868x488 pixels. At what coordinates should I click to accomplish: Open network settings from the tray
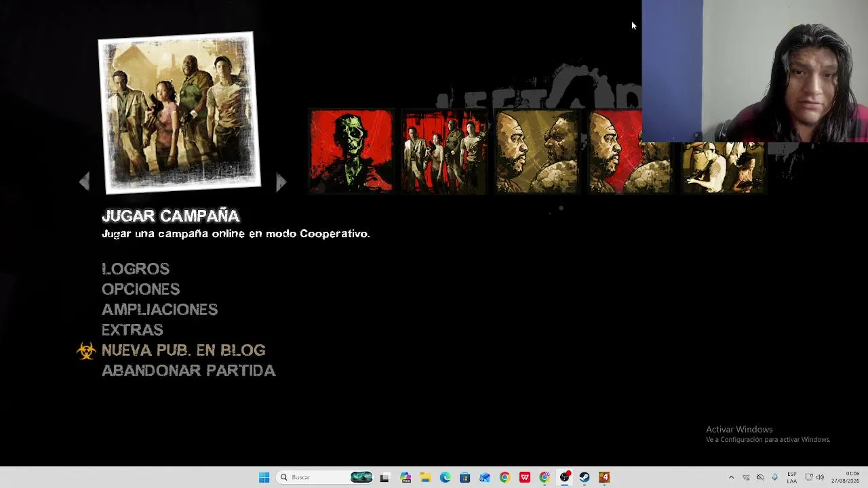tap(809, 477)
